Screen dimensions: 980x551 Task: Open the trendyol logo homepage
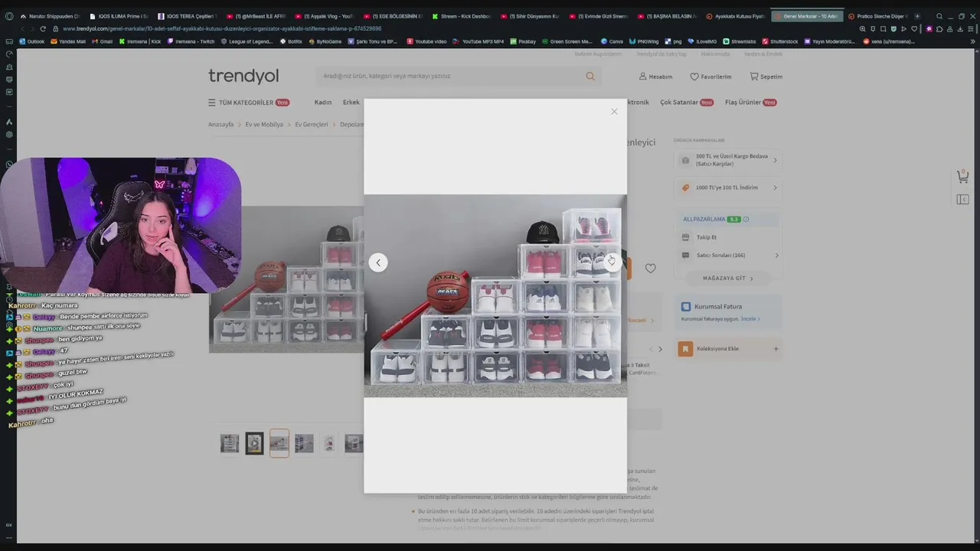(x=243, y=76)
